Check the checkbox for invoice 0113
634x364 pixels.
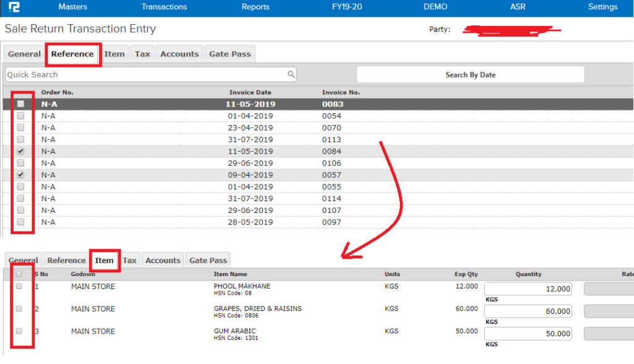20,139
